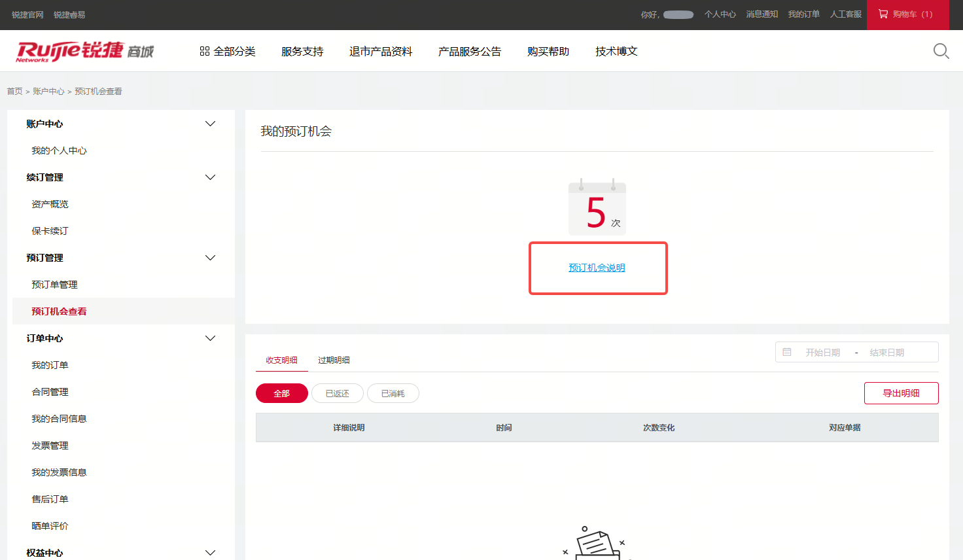963x560 pixels.
Task: Open 全部分类 grid menu
Action: (227, 51)
